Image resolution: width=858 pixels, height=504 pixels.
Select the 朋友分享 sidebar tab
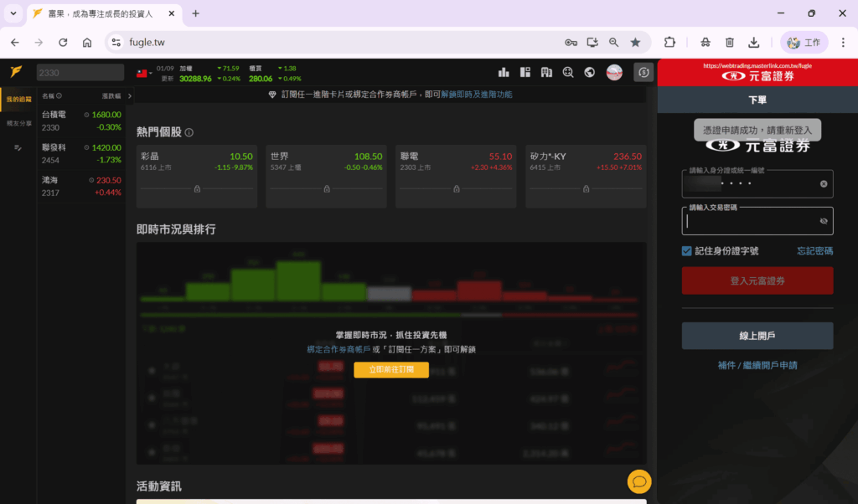pyautogui.click(x=18, y=123)
